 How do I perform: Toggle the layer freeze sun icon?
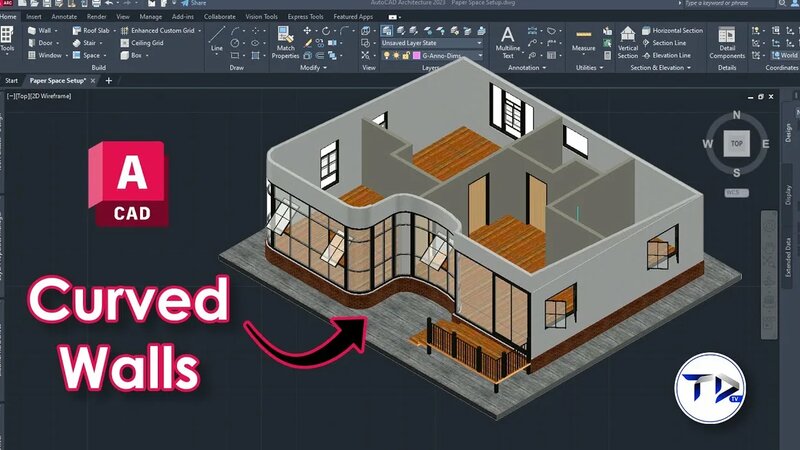(396, 55)
